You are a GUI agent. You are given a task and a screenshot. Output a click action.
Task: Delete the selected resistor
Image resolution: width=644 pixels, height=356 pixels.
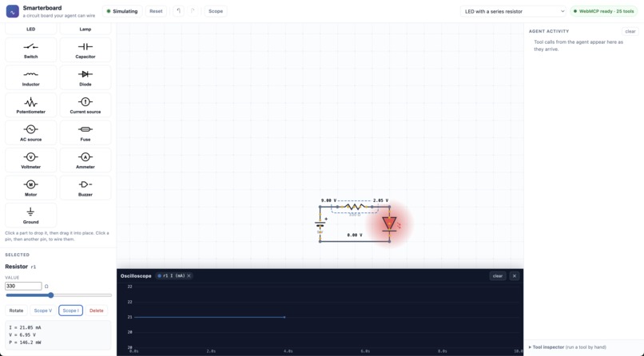pos(97,311)
